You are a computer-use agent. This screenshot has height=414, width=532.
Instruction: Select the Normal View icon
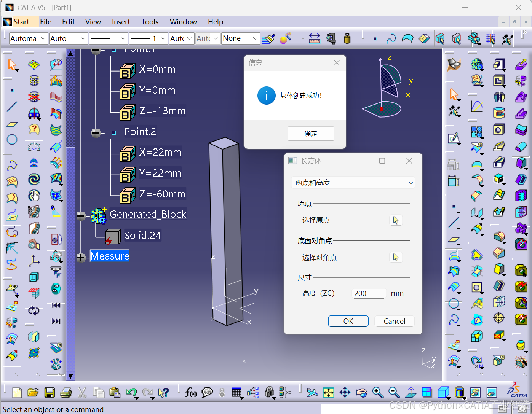pos(411,392)
